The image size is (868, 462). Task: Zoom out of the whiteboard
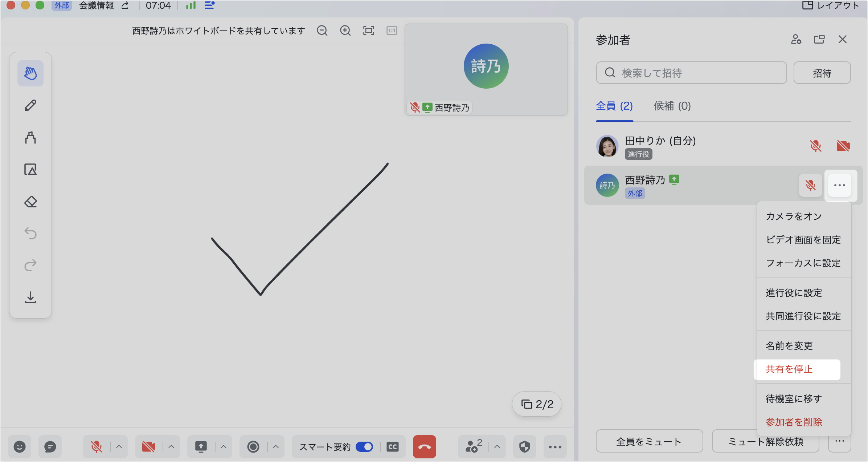[322, 31]
